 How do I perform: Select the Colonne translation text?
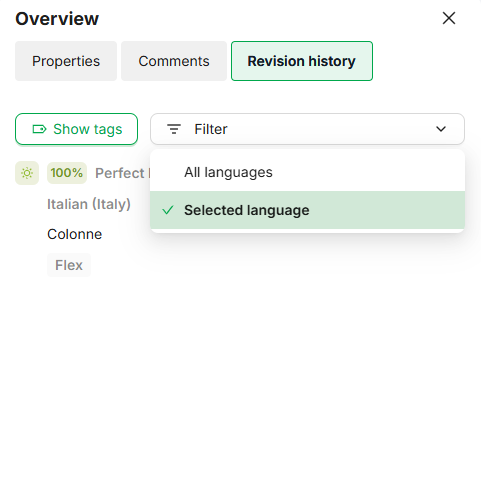pos(75,234)
